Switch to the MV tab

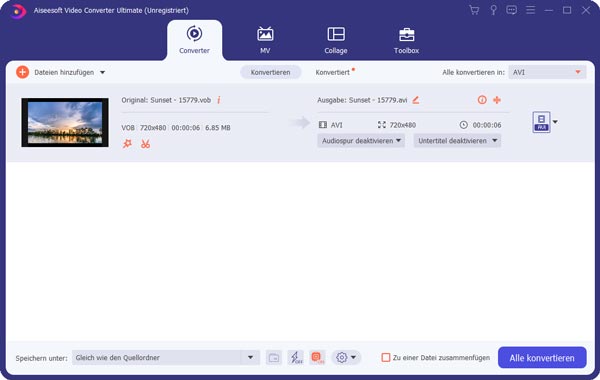pos(265,40)
